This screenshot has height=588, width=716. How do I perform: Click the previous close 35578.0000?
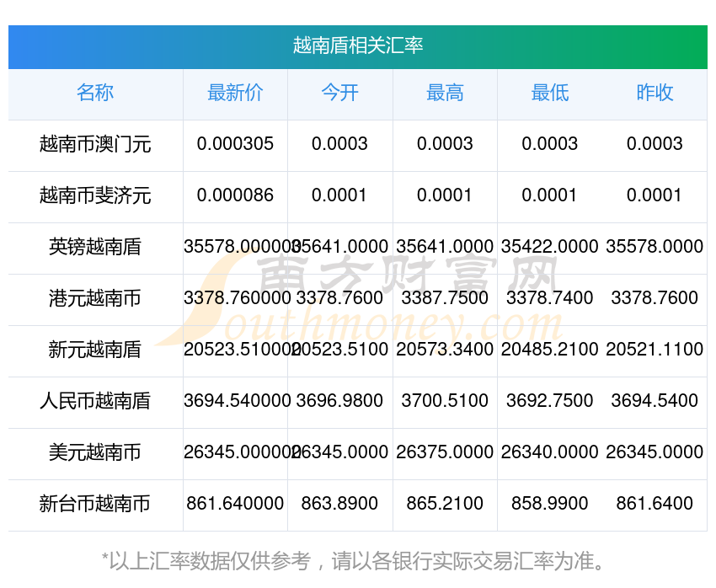(655, 247)
